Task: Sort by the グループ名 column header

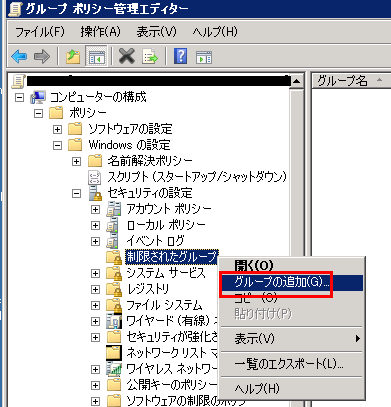Action: (x=351, y=81)
